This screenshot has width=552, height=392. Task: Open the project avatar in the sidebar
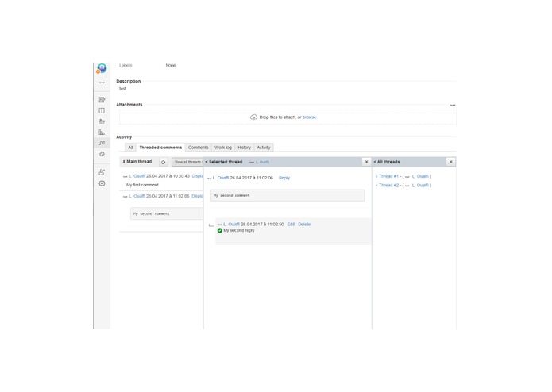(102, 68)
